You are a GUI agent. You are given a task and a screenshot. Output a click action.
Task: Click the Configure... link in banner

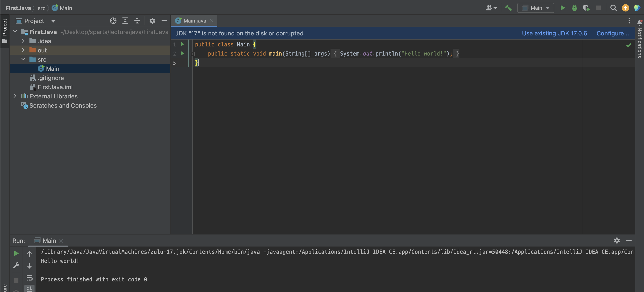point(612,33)
